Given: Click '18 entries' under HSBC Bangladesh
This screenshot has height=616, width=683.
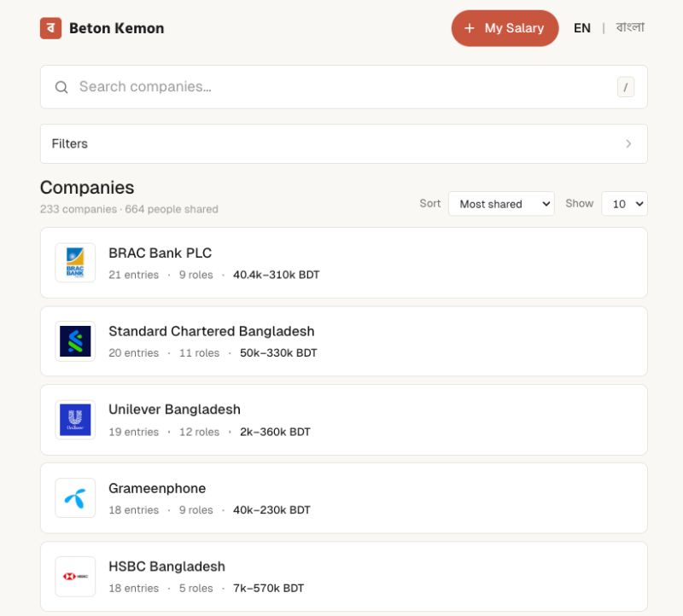Looking at the screenshot, I should pos(134,588).
